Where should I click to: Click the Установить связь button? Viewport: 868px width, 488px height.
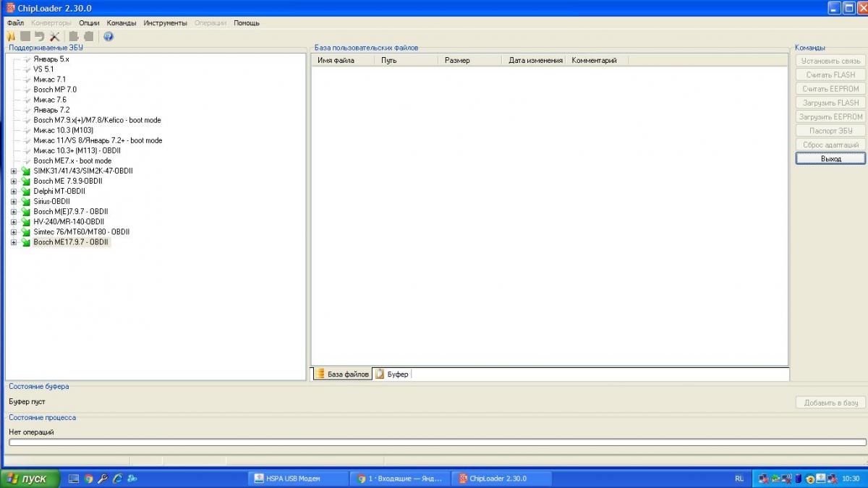coord(830,61)
